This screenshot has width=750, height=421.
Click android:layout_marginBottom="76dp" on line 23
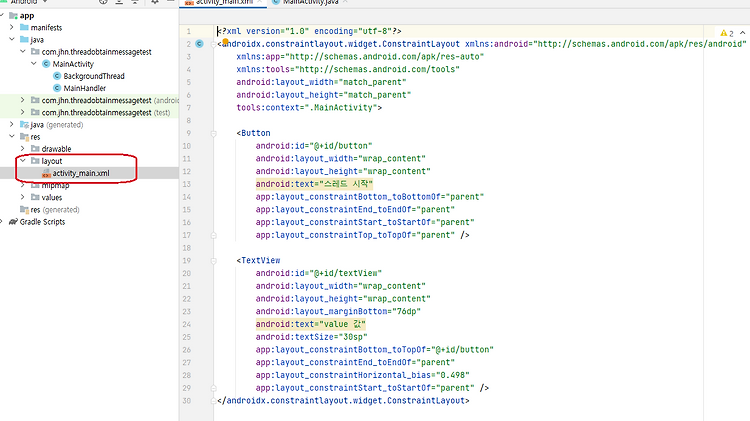(x=338, y=311)
